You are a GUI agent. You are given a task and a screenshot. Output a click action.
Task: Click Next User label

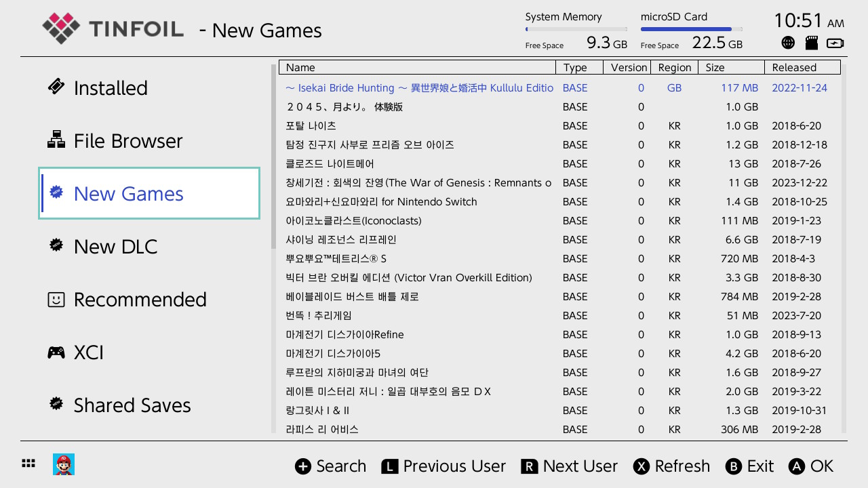pyautogui.click(x=580, y=466)
